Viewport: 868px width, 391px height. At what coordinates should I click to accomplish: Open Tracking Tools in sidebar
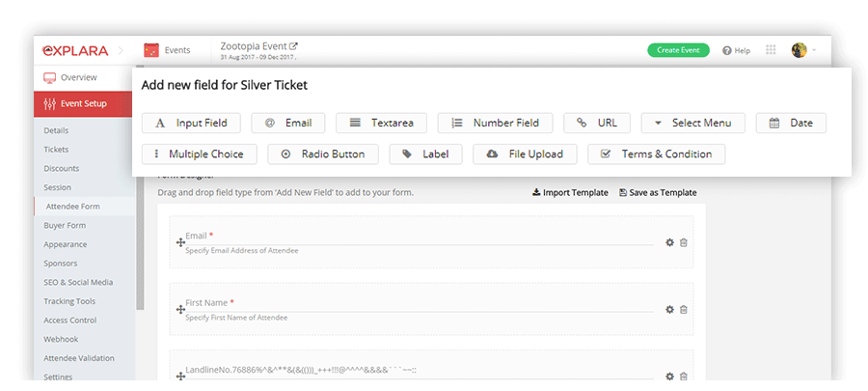(x=69, y=301)
